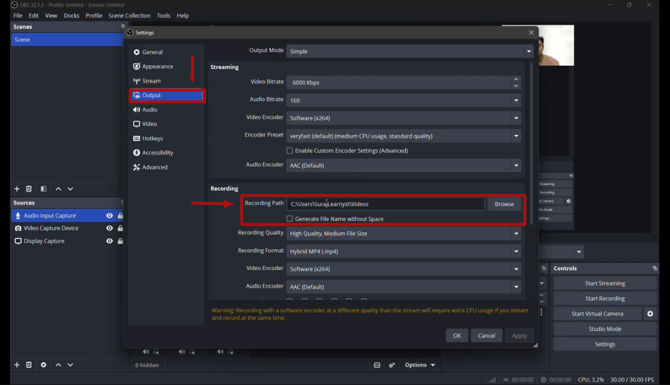Remove selected source with trash icon

pos(29,365)
